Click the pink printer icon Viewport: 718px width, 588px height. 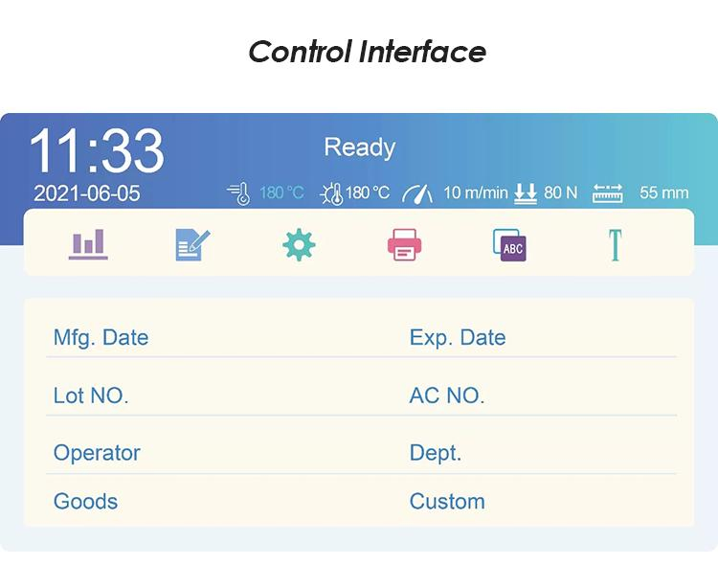pyautogui.click(x=404, y=244)
